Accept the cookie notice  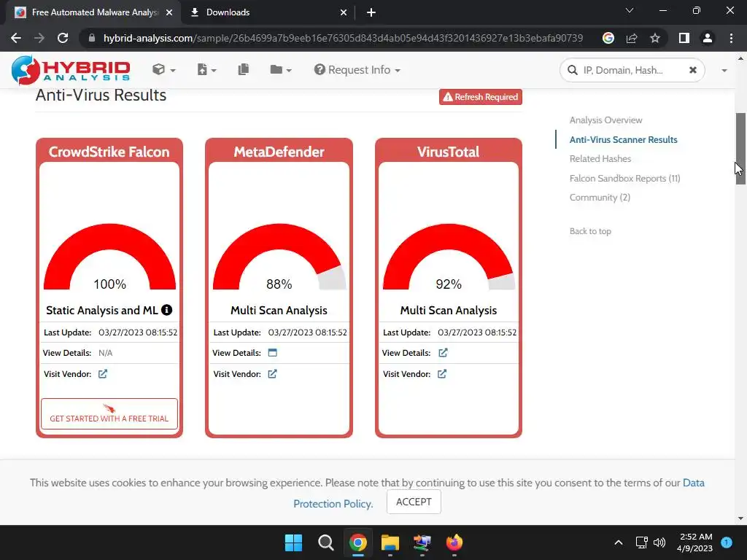[414, 502]
